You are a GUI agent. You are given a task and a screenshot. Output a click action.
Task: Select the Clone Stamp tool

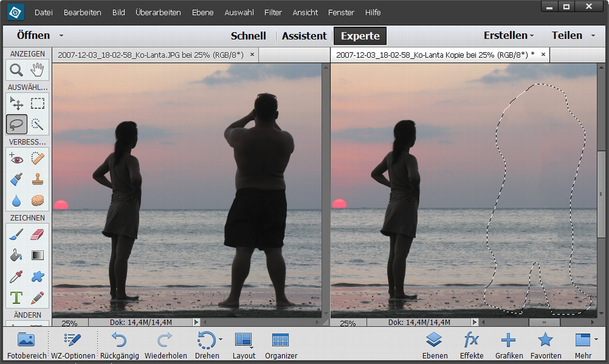click(x=37, y=179)
